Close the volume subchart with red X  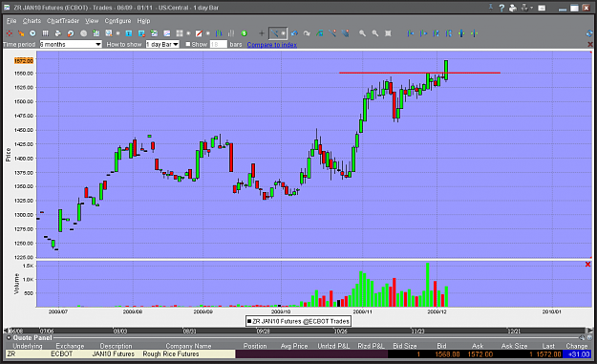coord(587,265)
